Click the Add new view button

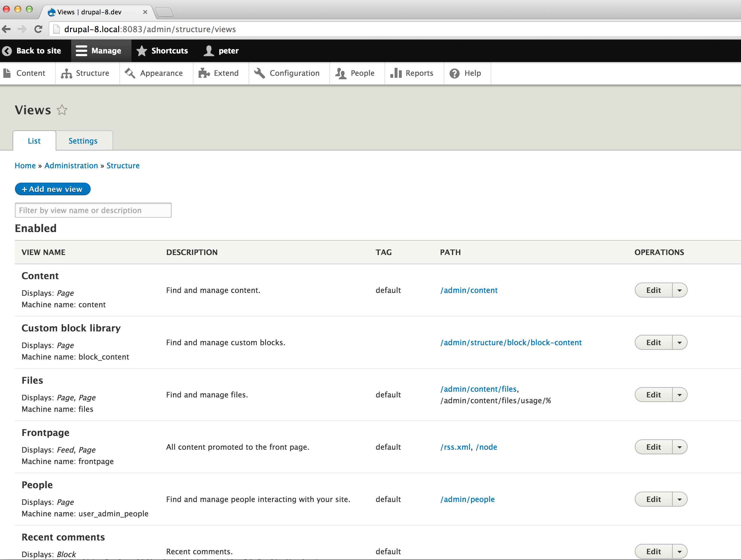tap(53, 189)
